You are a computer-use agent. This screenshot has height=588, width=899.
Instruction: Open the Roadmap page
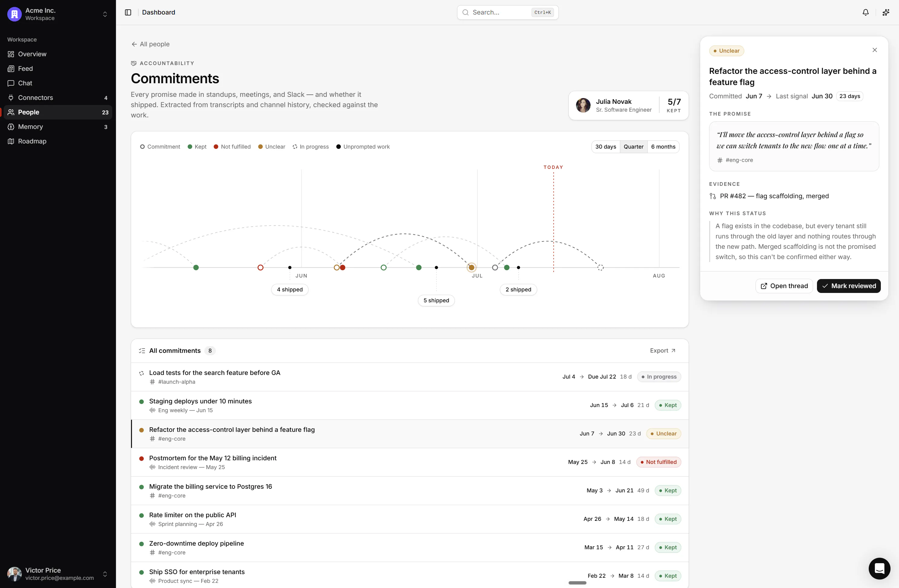58,141
